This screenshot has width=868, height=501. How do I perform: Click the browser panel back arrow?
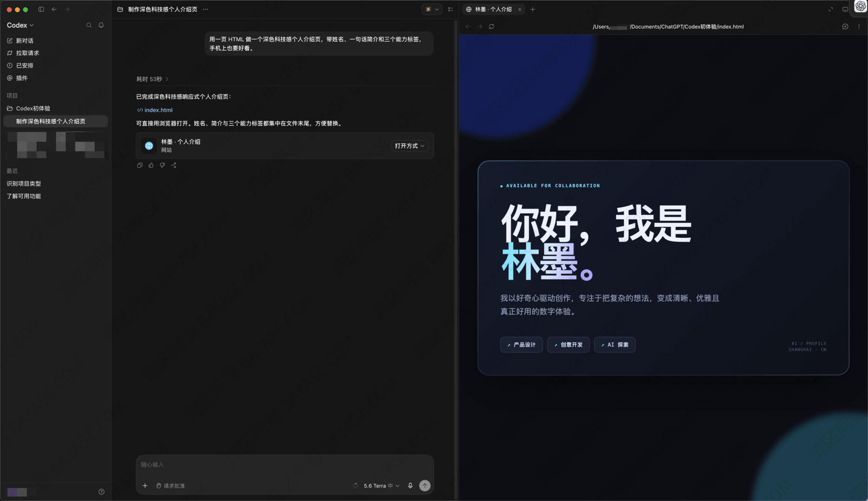468,27
